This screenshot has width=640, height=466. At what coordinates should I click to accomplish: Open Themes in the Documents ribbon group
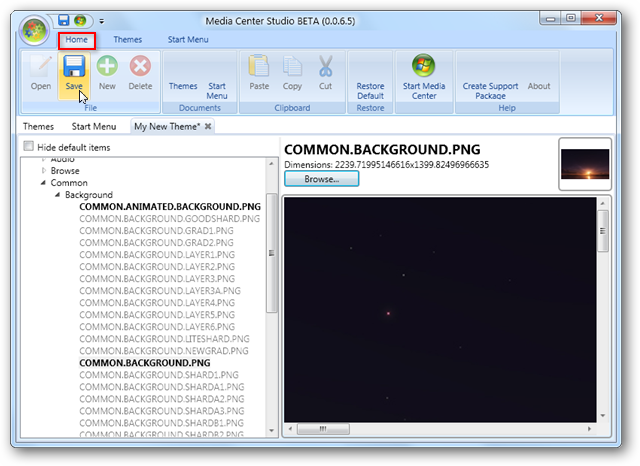(183, 86)
